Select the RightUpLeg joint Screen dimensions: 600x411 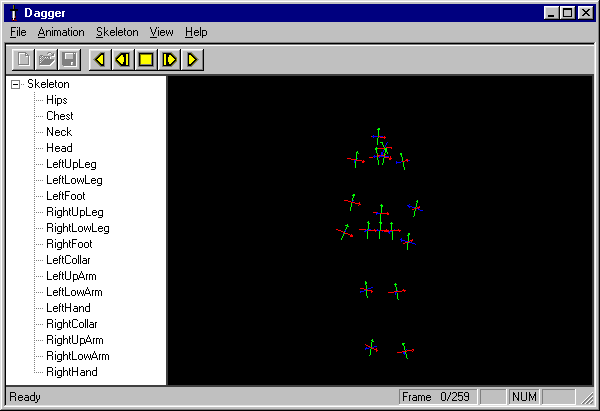[75, 212]
